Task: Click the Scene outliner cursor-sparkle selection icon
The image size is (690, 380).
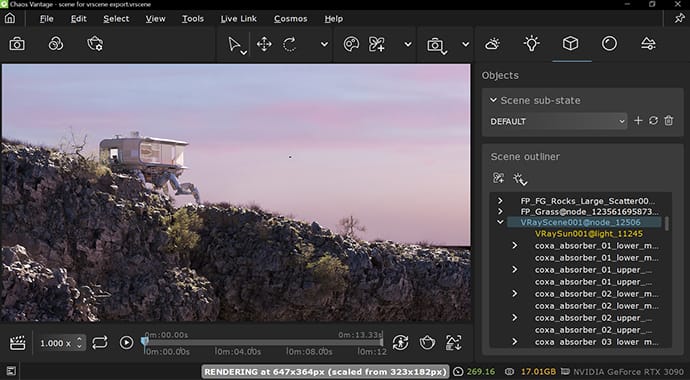Action: click(x=520, y=179)
